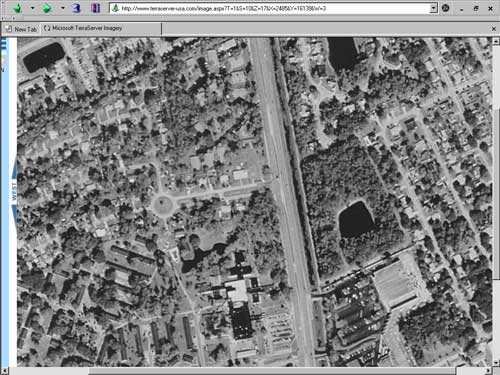Click the vertical scrollbar up arrow
The height and width of the screenshot is (375, 500).
point(496,41)
